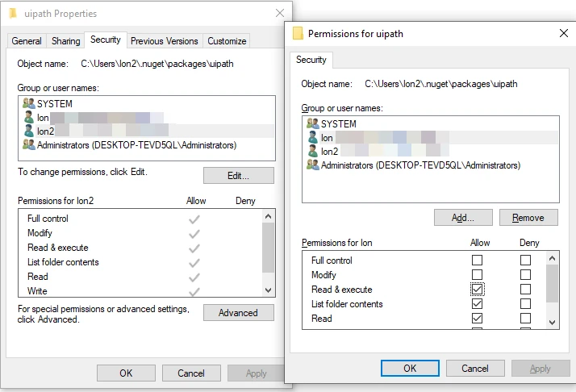The image size is (576, 392).
Task: Remove the selected user
Action: click(x=528, y=218)
